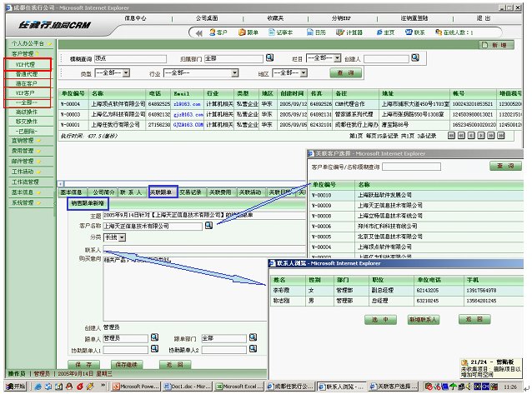Image resolution: width=532 pixels, height=394 pixels.
Task: Open the 分类 dropdown showing 长线
Action: [x=123, y=237]
